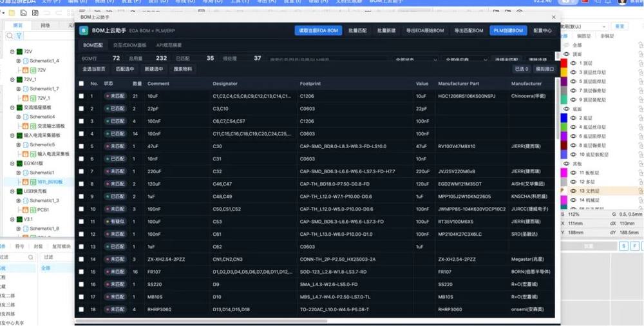Viewport: 644px width, 326px height.
Task: Check the box for row 14 ZX-XH2.54-2PZZ
Action: tap(81, 260)
